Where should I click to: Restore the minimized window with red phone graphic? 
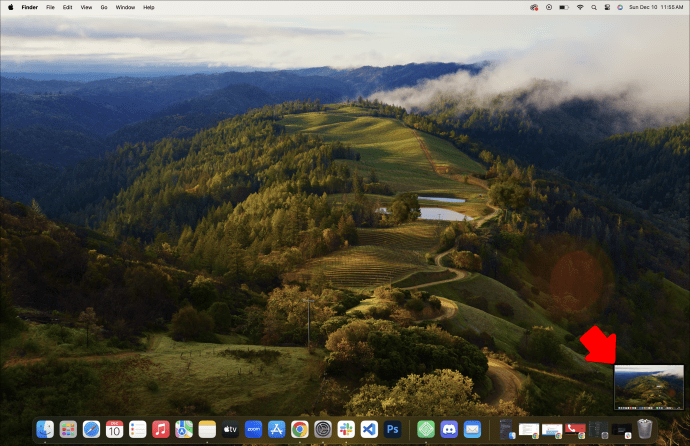tap(575, 430)
